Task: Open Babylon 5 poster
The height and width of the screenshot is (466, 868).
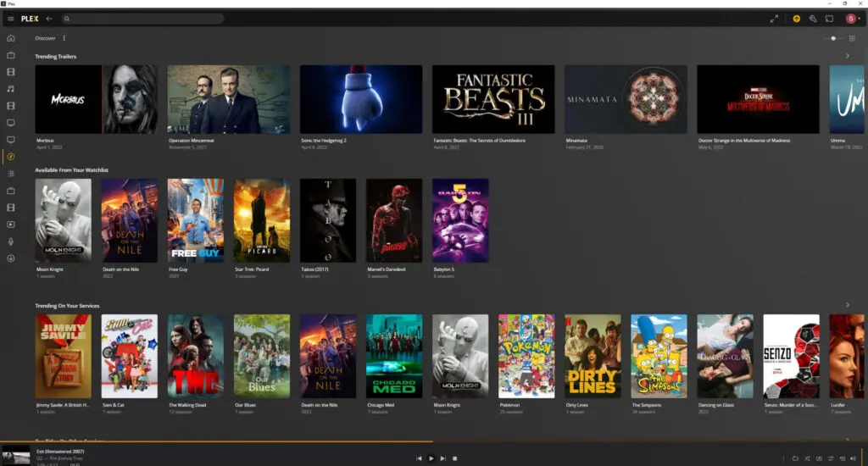Action: pyautogui.click(x=460, y=220)
